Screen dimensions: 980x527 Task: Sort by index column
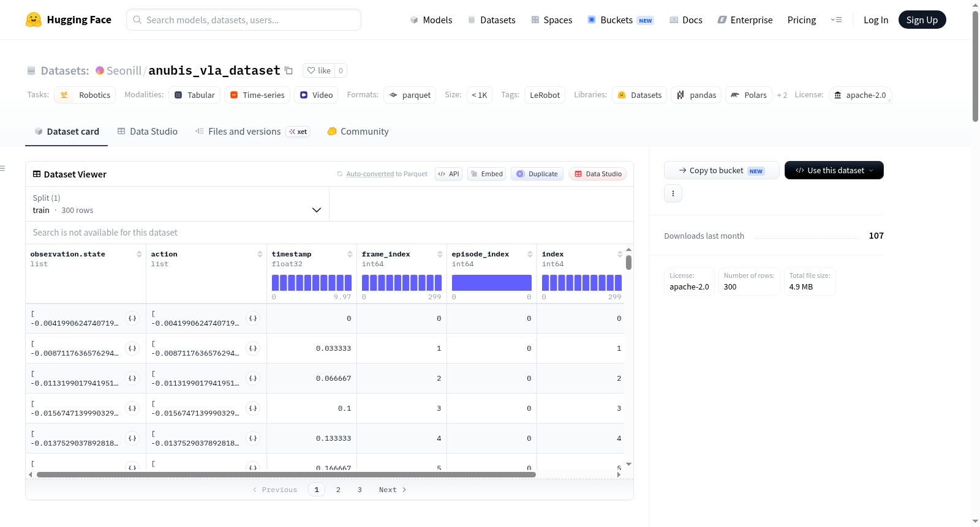pos(620,254)
